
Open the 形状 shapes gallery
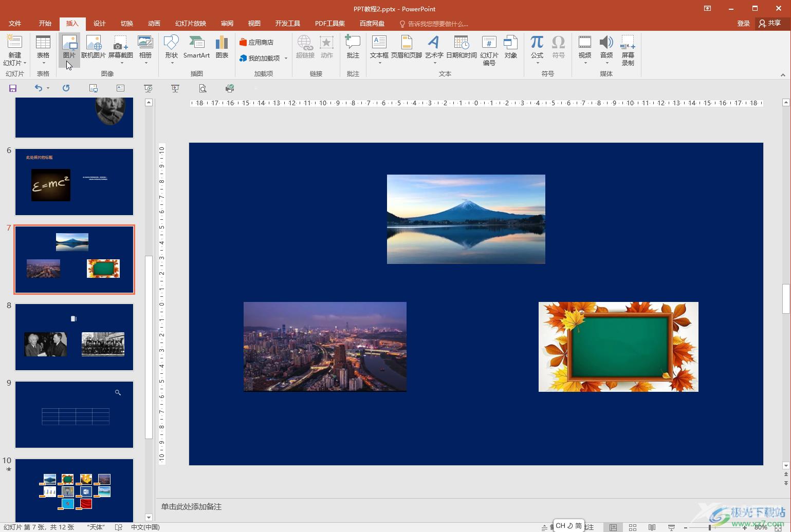tap(171, 50)
